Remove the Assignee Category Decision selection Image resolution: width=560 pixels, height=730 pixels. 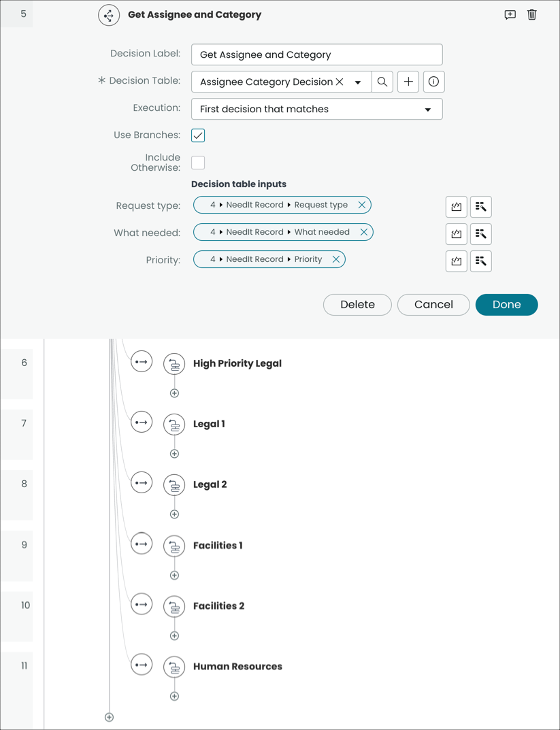338,82
